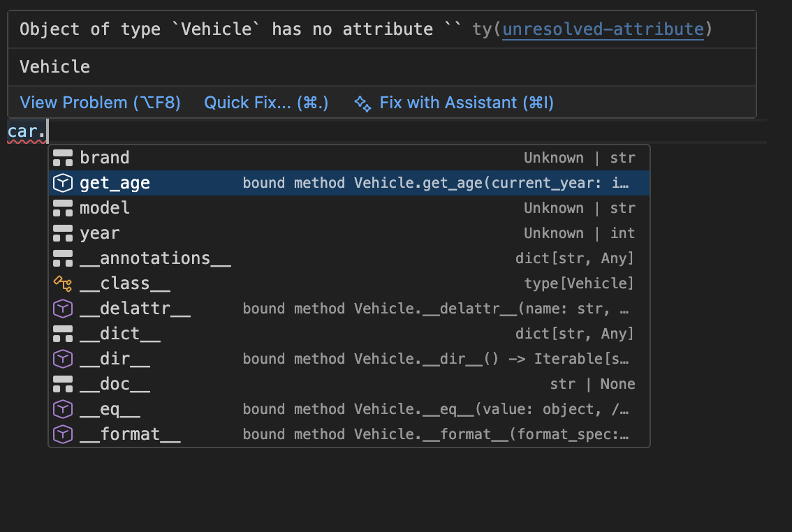Screen dimensions: 792x532
Task: Select the highlighted get_age suggestion
Action: click(114, 182)
